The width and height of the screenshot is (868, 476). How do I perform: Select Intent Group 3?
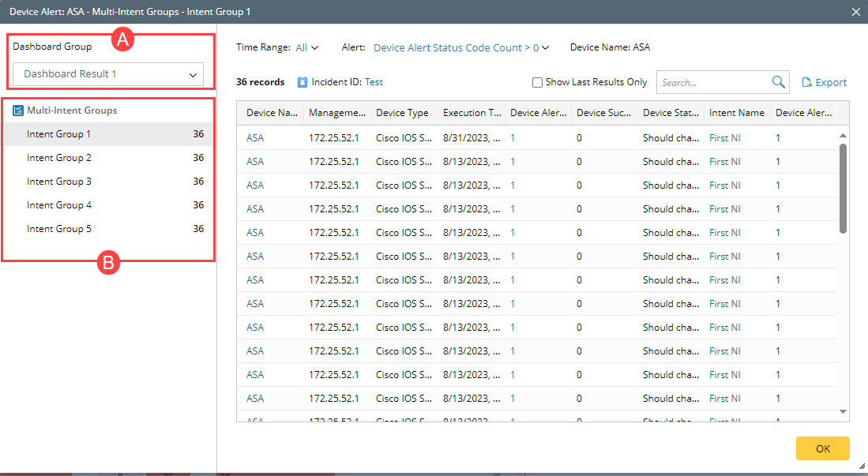pyautogui.click(x=59, y=182)
